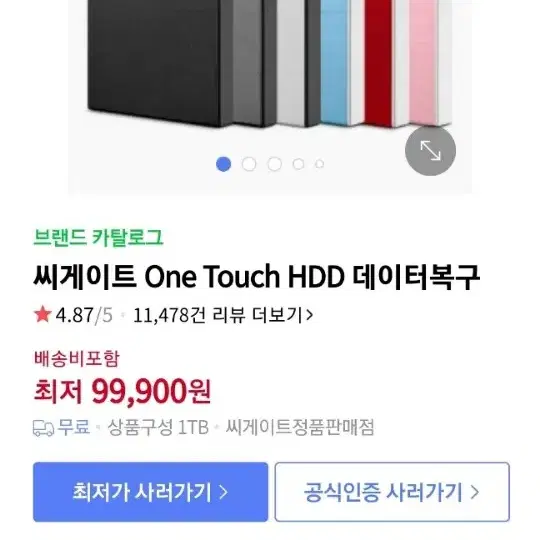Select the first image carousel dot

click(224, 164)
